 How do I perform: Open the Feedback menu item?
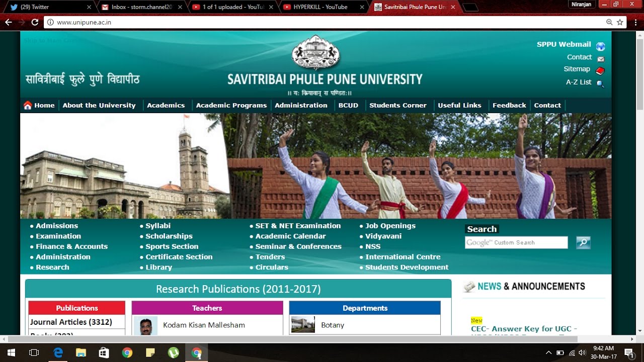pyautogui.click(x=509, y=105)
